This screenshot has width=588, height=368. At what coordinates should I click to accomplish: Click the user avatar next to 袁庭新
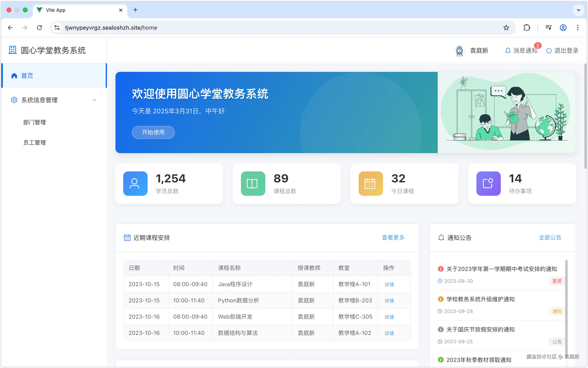pos(459,51)
